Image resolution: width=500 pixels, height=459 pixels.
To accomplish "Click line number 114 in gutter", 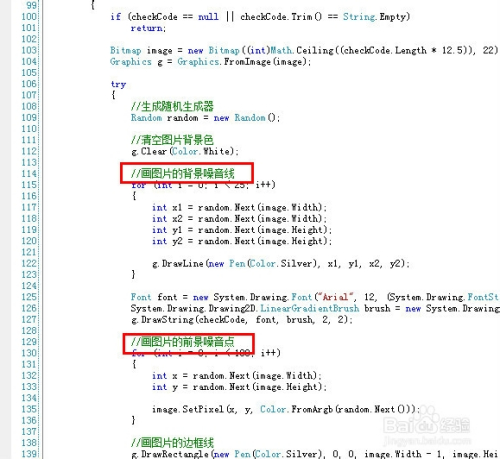I will click(x=29, y=173).
